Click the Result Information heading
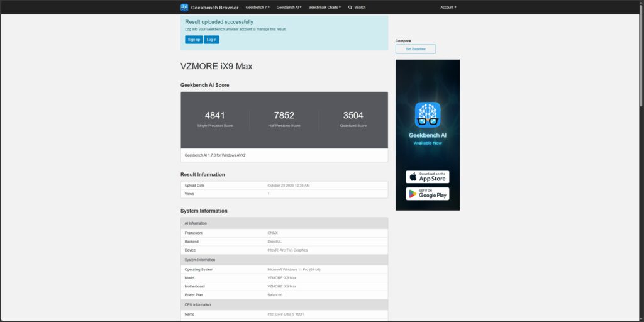 point(203,175)
